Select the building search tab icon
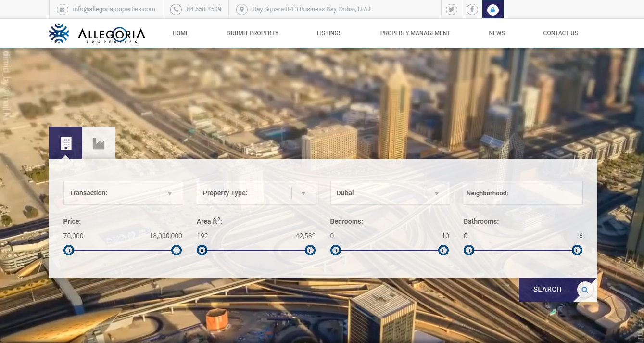This screenshot has height=343, width=644. [66, 143]
